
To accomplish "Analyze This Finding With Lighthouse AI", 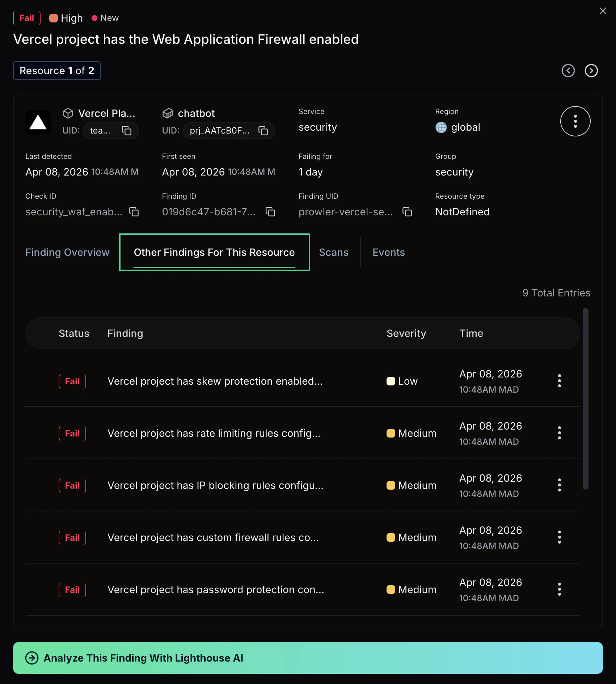I will (308, 658).
